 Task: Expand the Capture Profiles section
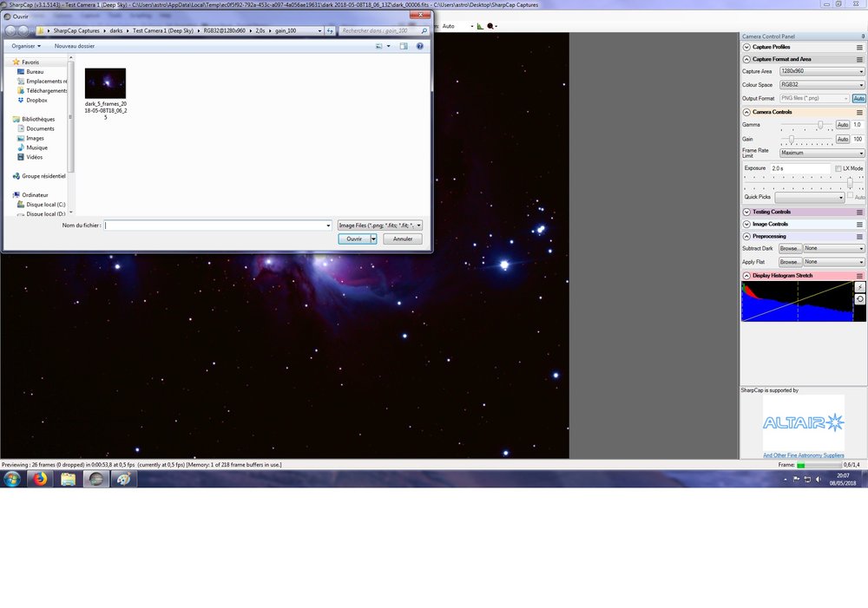746,47
